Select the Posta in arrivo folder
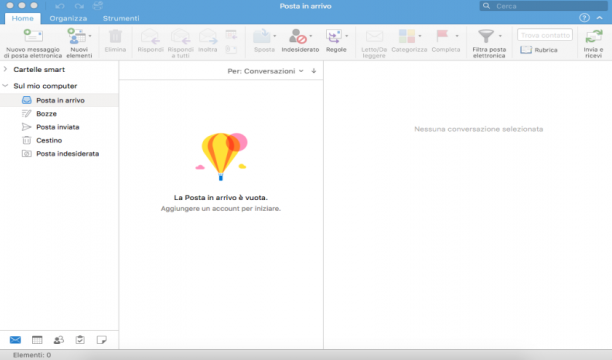The image size is (612, 360). 59,100
